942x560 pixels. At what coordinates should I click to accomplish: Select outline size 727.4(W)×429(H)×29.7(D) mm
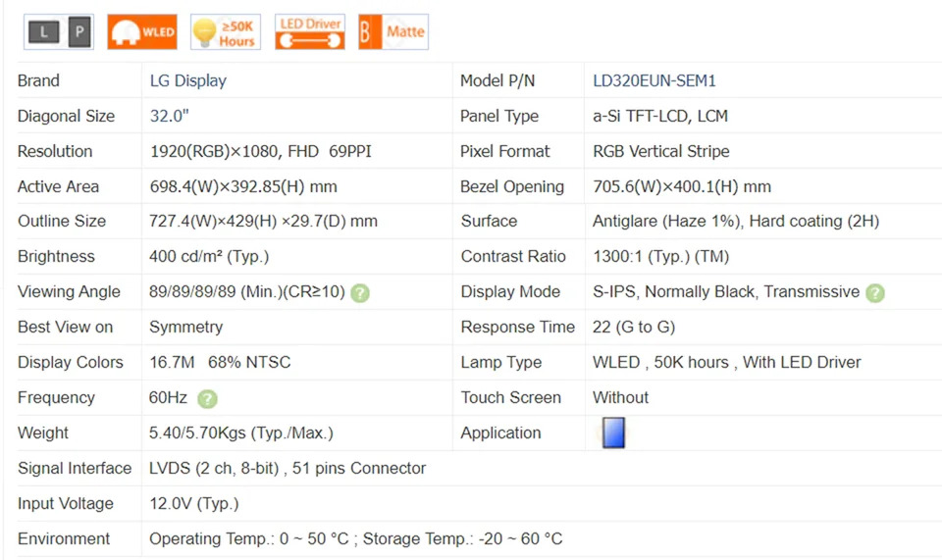263,221
